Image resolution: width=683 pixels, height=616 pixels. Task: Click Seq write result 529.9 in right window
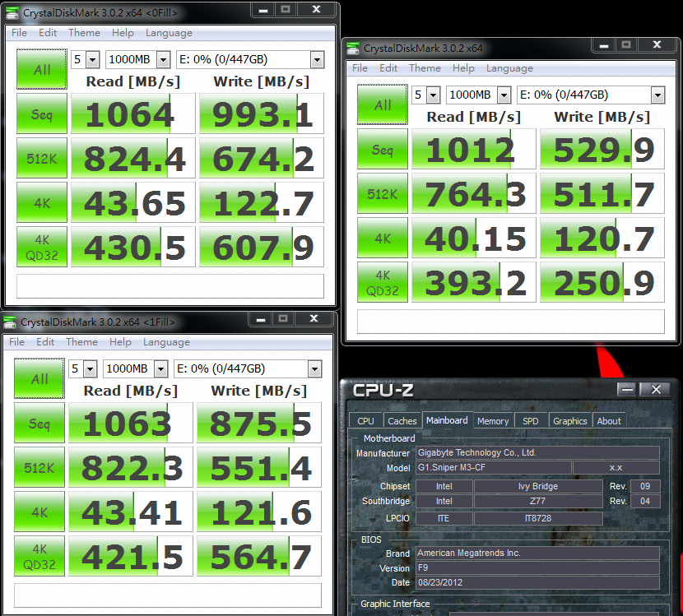602,149
